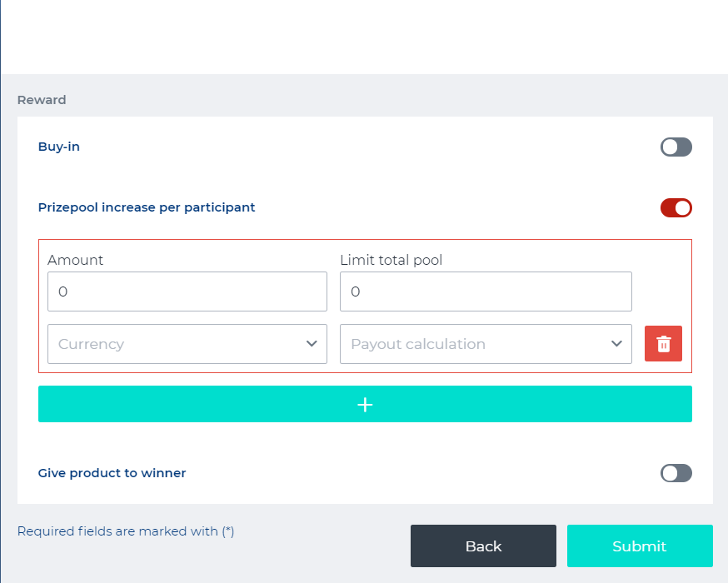
Task: Click the Limit total pool label
Action: point(391,260)
